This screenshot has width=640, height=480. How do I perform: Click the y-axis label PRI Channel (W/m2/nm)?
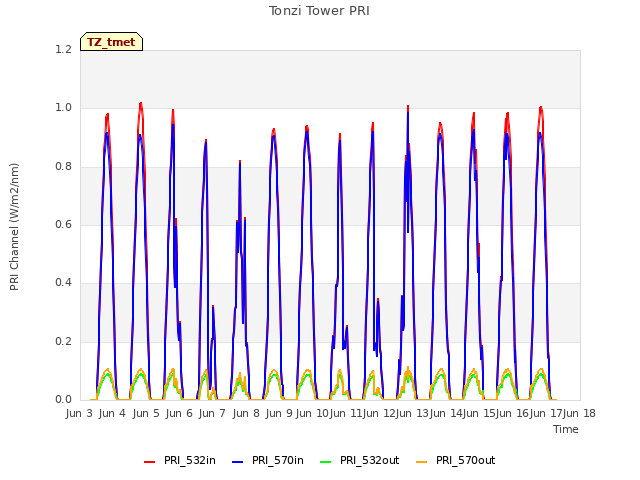pos(14,227)
